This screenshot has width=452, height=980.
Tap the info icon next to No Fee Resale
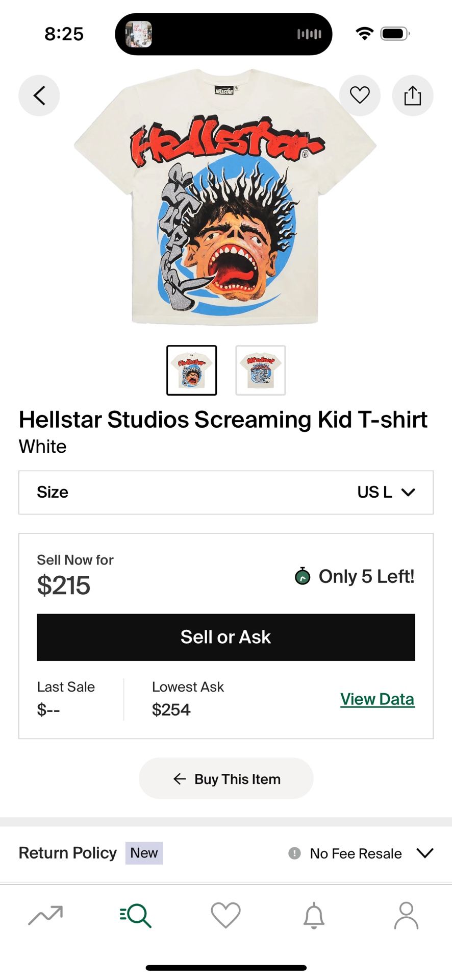[294, 853]
